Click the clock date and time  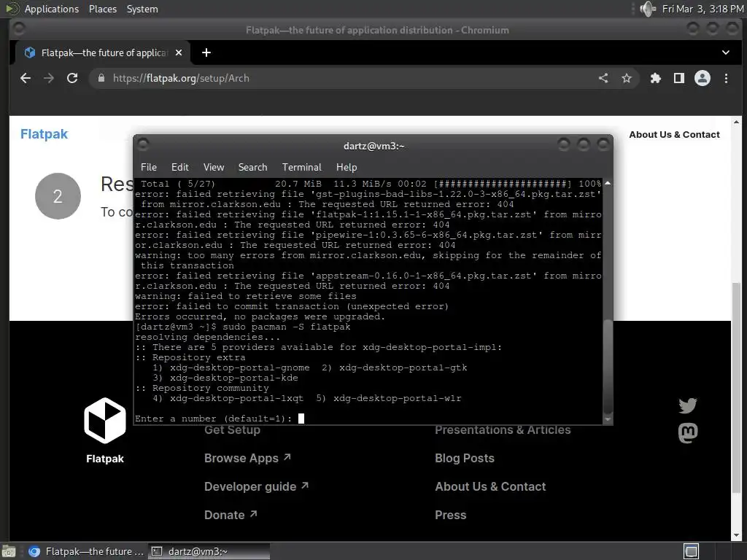[x=703, y=9]
